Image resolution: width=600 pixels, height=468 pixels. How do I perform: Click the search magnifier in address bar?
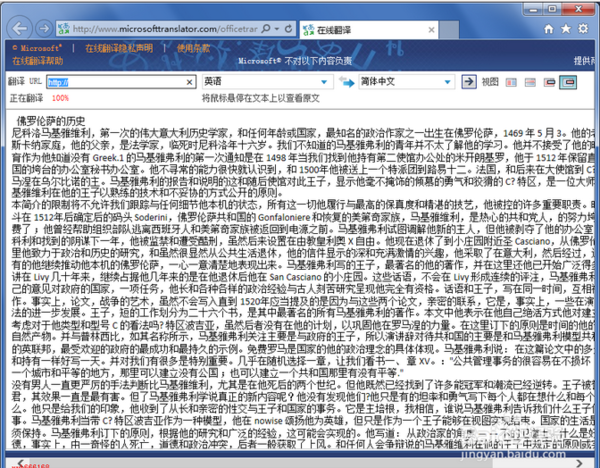[x=266, y=29]
